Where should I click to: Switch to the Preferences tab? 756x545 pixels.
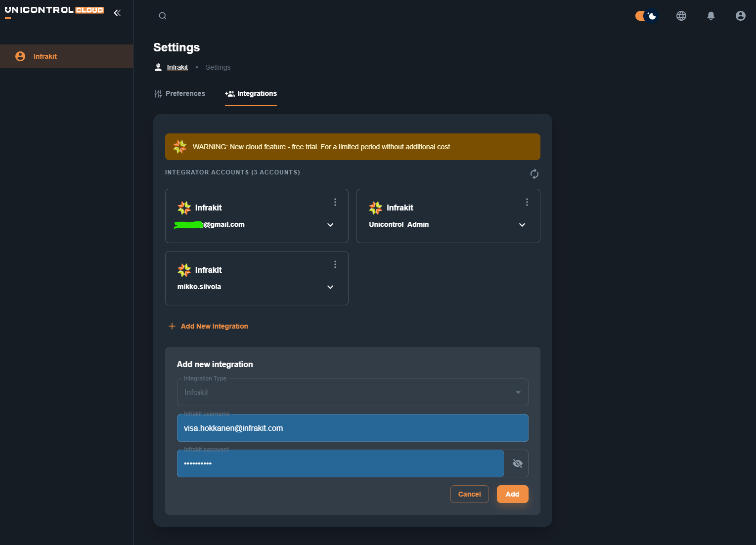click(179, 93)
